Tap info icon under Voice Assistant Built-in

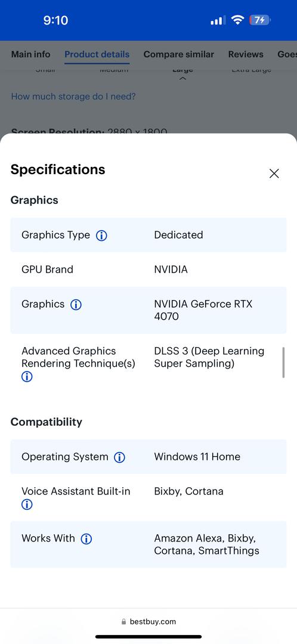27,504
